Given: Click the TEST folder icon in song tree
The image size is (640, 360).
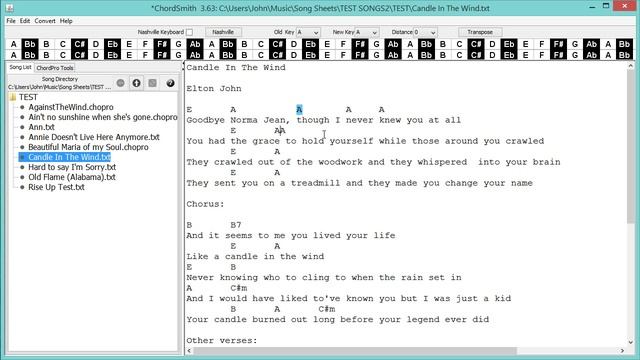Looking at the screenshot, I should [x=13, y=97].
